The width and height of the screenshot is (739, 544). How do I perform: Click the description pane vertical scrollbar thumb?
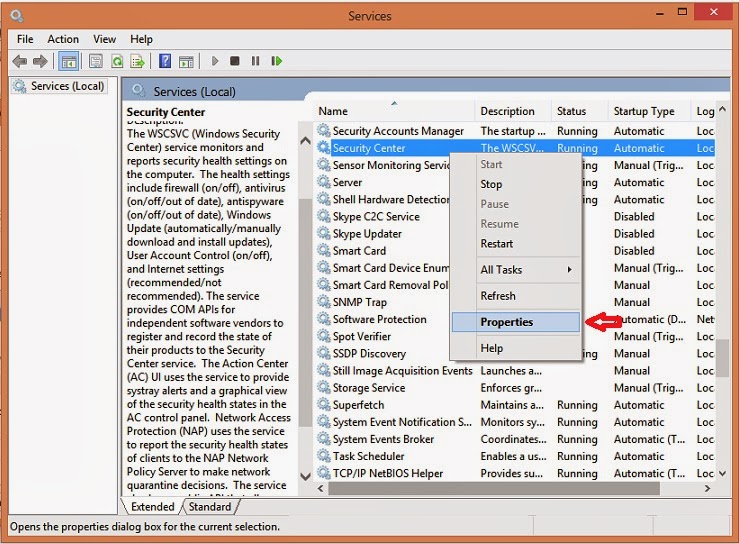pyautogui.click(x=305, y=312)
